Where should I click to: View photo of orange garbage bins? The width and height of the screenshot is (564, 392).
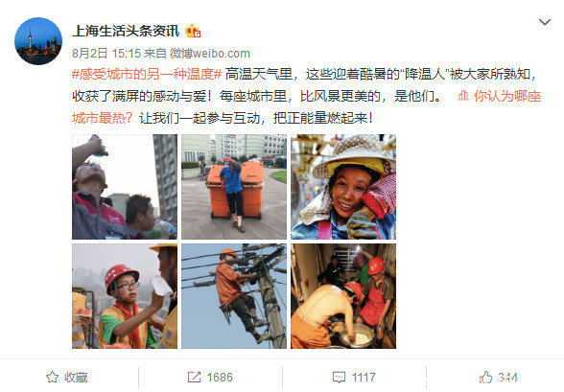(234, 187)
